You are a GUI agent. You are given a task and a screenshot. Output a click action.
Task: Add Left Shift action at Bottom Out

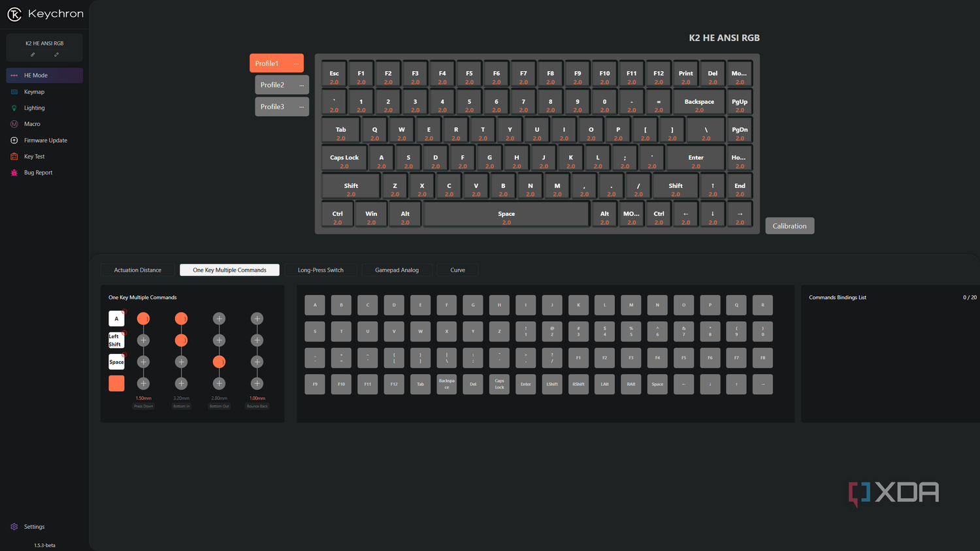[220, 340]
